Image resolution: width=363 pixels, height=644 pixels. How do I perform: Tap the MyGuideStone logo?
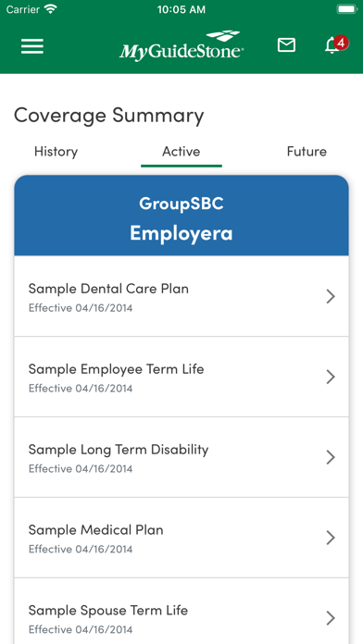pos(181,46)
